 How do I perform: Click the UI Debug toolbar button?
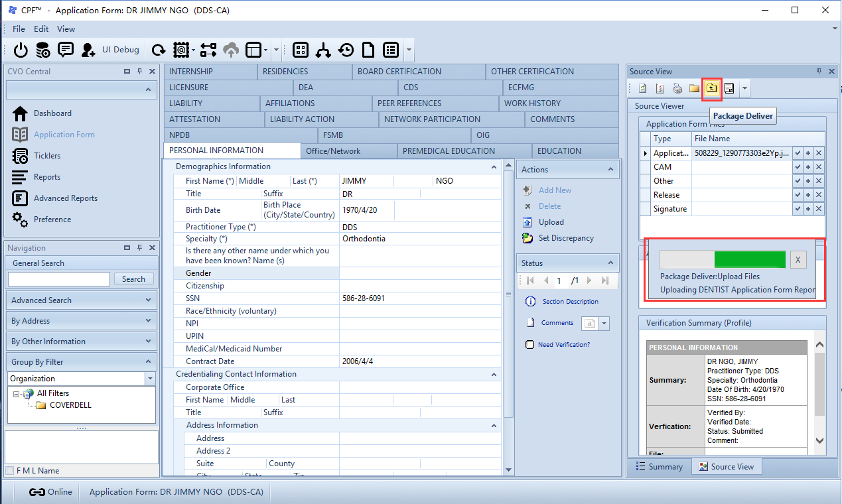click(121, 50)
